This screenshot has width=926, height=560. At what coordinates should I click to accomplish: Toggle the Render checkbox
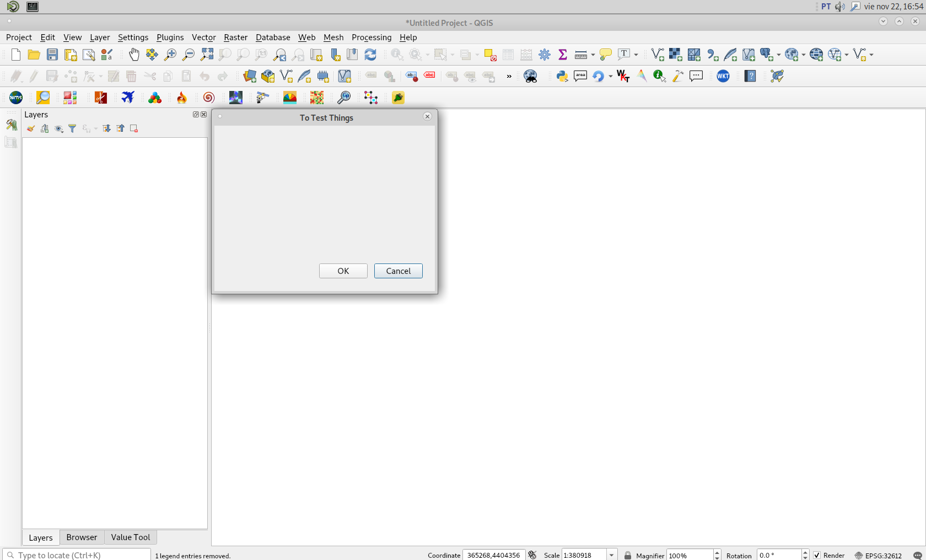pos(817,555)
